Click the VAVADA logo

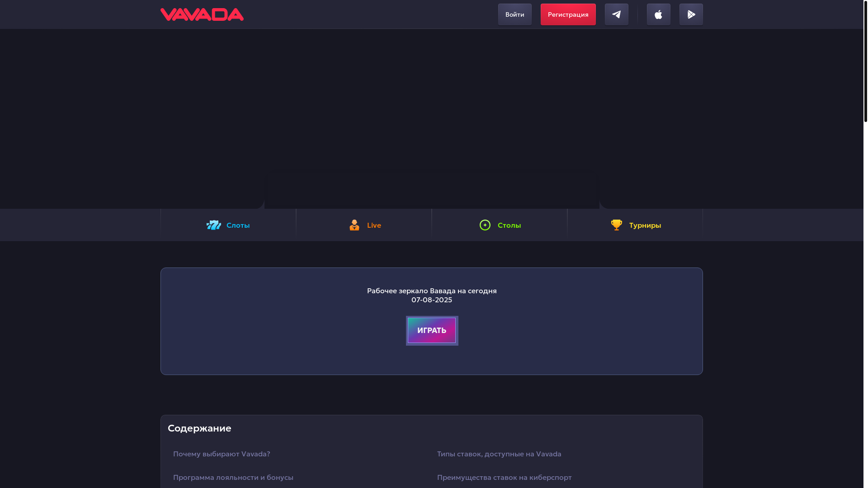[x=202, y=14]
